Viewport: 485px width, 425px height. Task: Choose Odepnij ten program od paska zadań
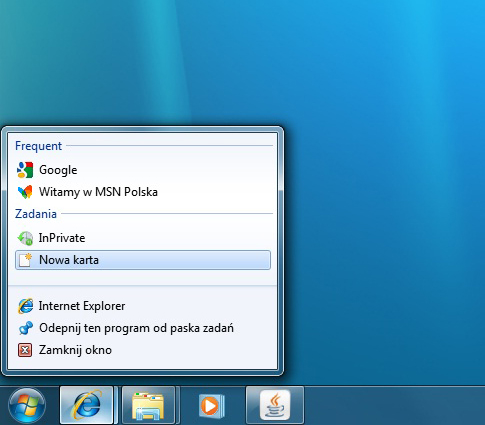pos(143,328)
